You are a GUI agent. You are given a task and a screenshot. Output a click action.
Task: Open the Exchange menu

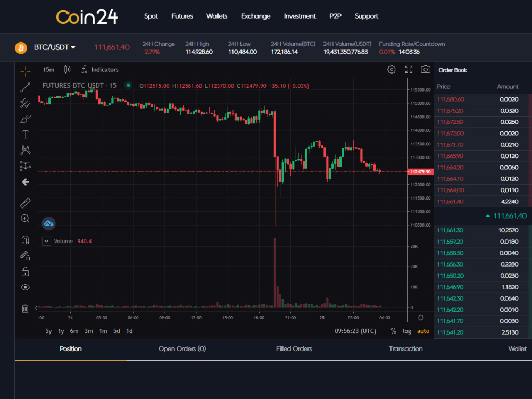point(256,16)
